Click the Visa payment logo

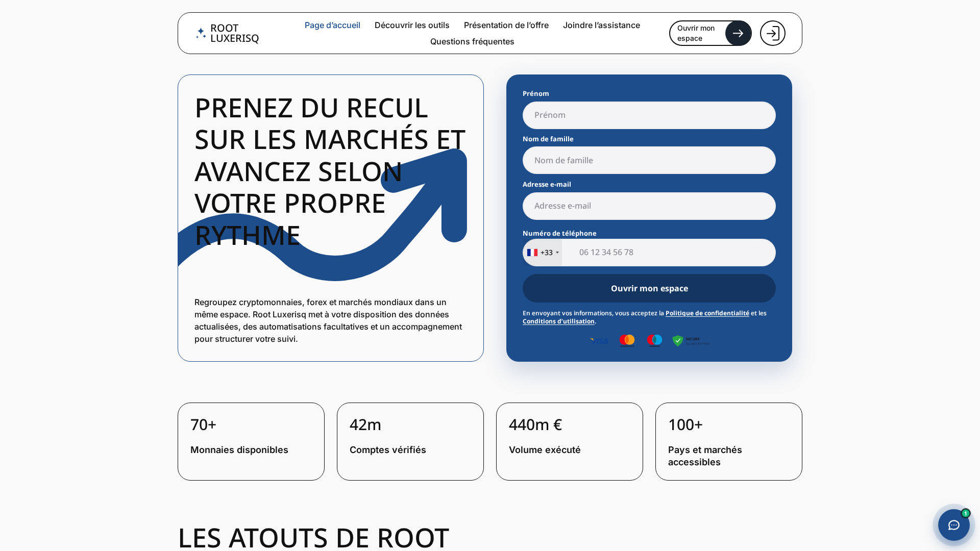point(599,341)
